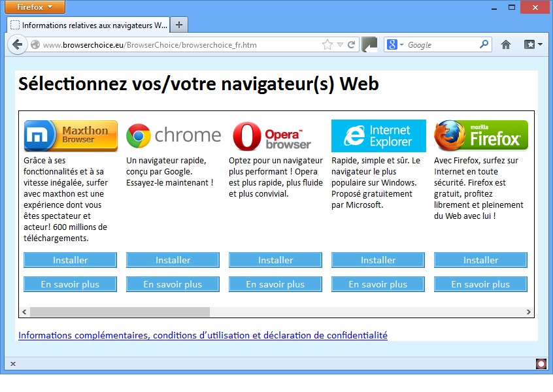Open the bookmark history dropdown arrow in URL bar
553x392 pixels.
pyautogui.click(x=340, y=45)
